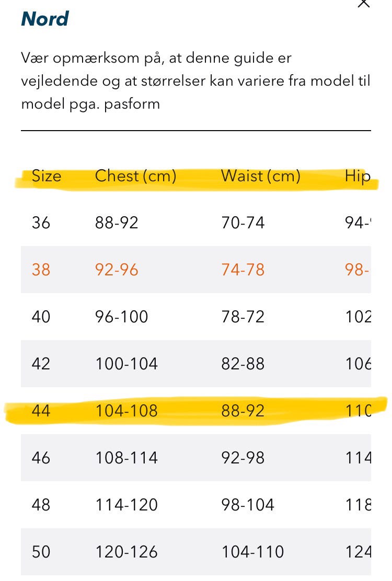
Task: Select the Waist (cm) column header
Action: [260, 176]
